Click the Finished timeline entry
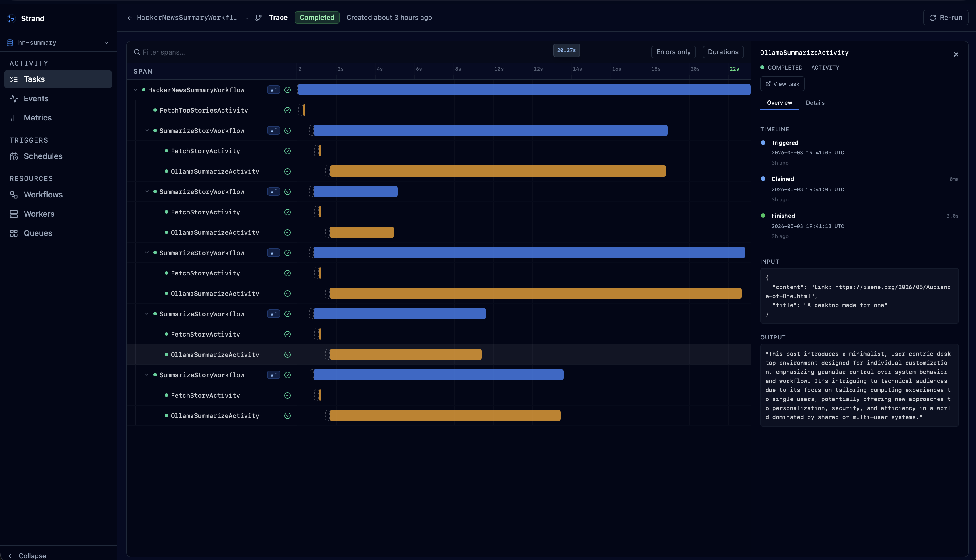Image resolution: width=976 pixels, height=560 pixels. pyautogui.click(x=859, y=226)
